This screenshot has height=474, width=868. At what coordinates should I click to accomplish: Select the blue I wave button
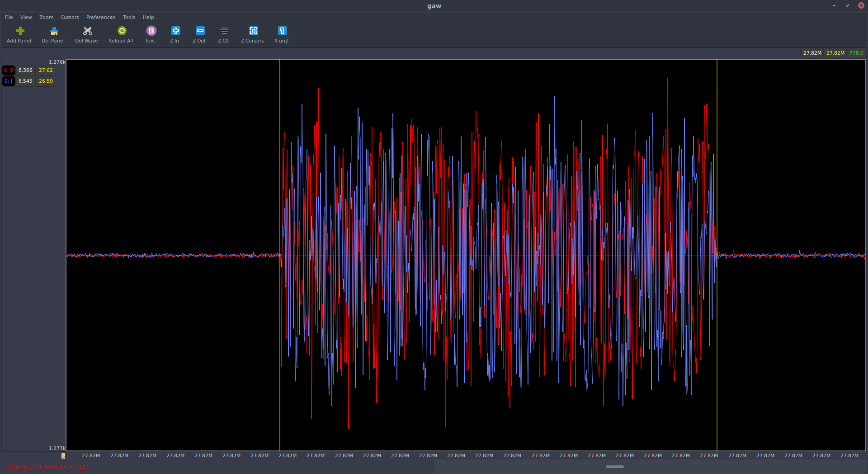[x=9, y=81]
